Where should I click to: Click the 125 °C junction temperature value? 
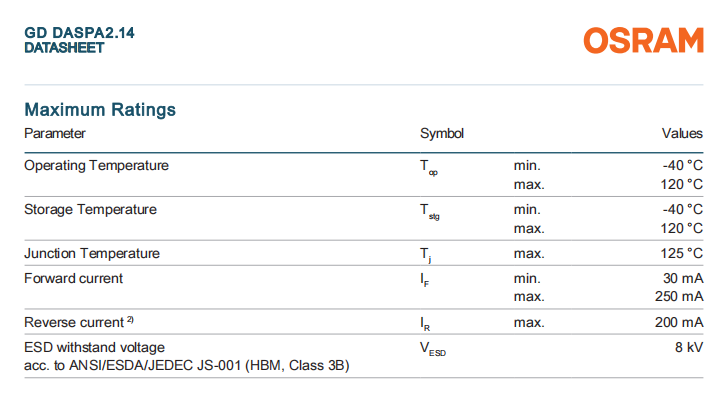point(682,253)
